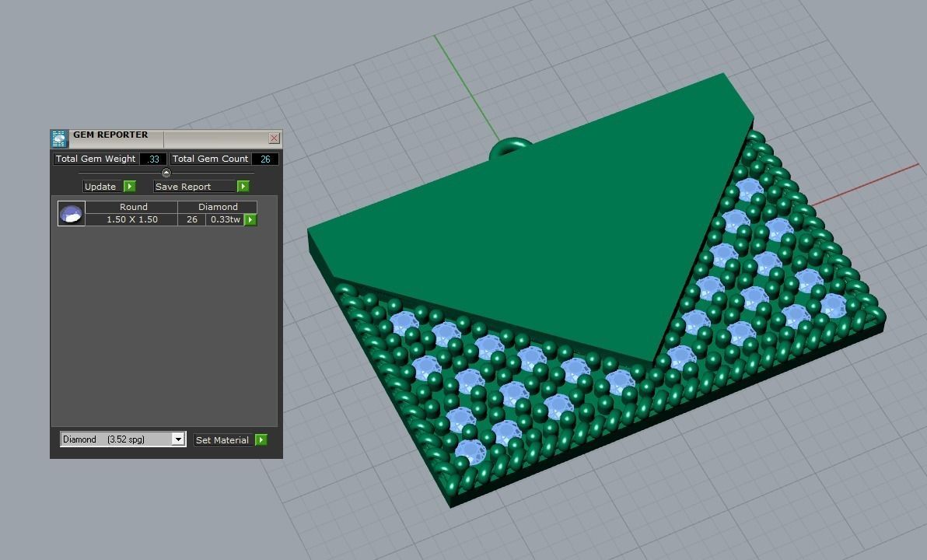
Task: Close the Gem Reporter panel
Action: coord(275,138)
